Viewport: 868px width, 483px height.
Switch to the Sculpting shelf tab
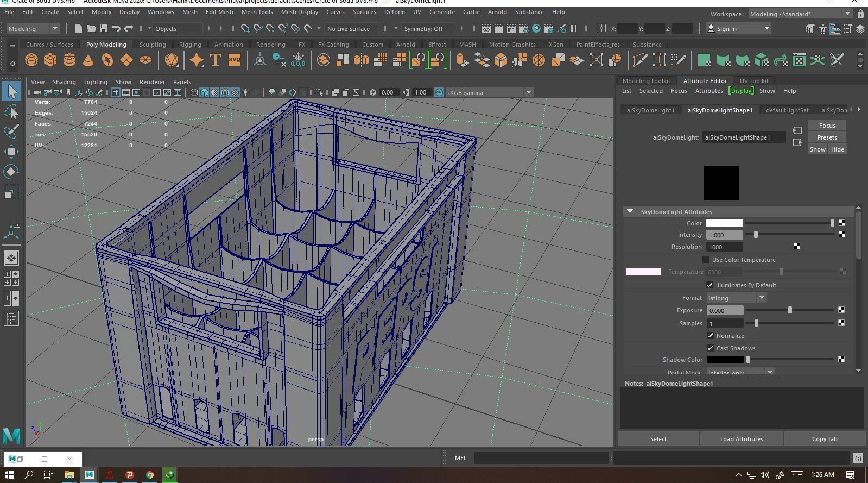[153, 45]
